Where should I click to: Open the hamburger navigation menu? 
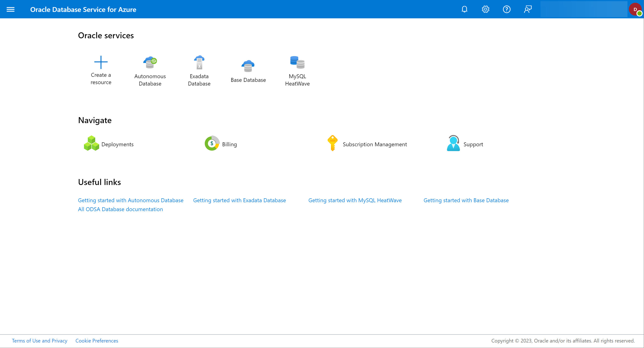point(11,9)
